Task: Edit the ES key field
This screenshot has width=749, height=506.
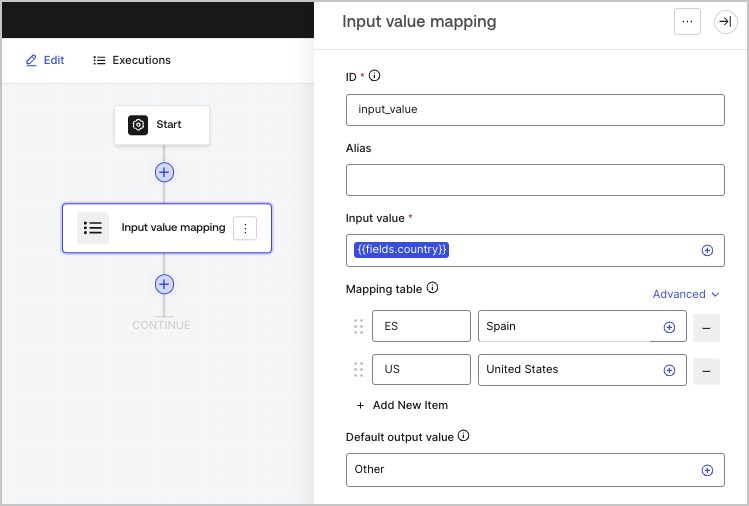Action: (x=421, y=326)
